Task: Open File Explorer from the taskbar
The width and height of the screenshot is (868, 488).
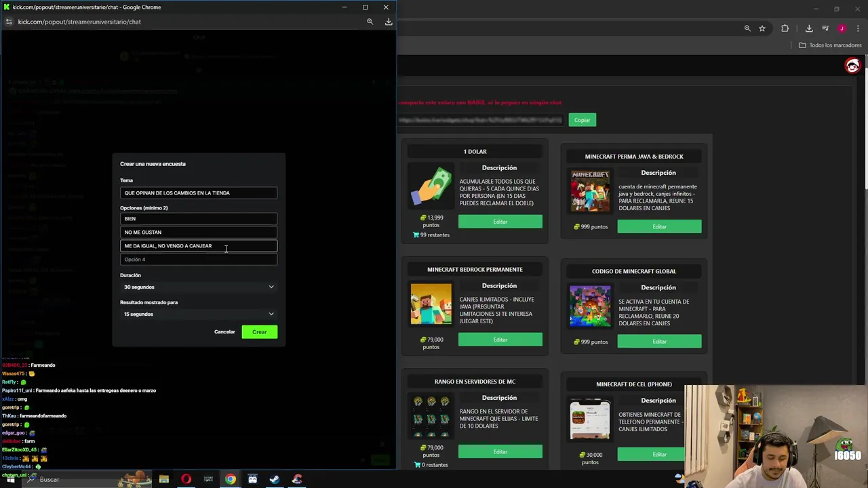Action: pos(163,479)
